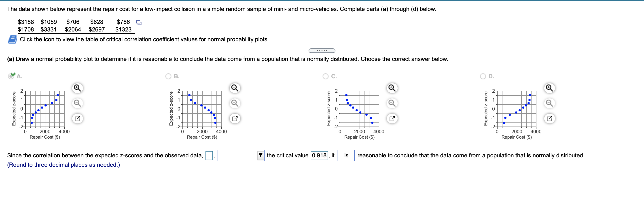Click the 'is' answer box
This screenshot has width=644, height=202.
coord(346,155)
